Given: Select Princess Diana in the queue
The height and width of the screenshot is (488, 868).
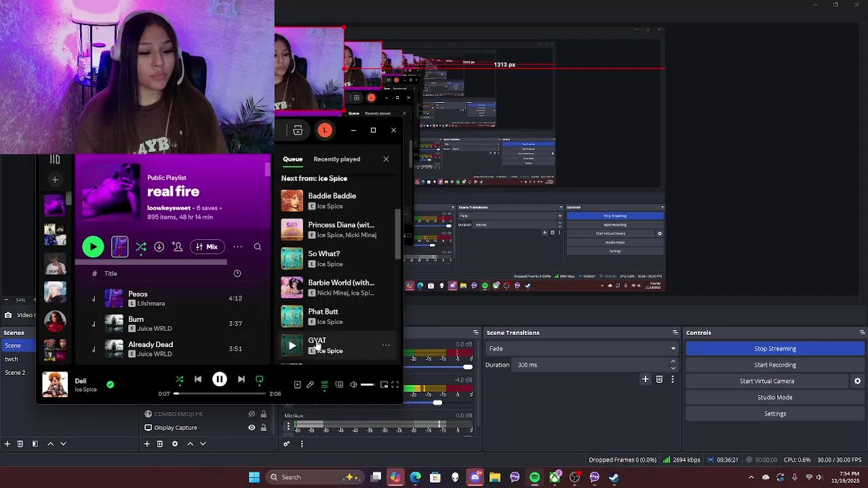Looking at the screenshot, I should pyautogui.click(x=338, y=230).
